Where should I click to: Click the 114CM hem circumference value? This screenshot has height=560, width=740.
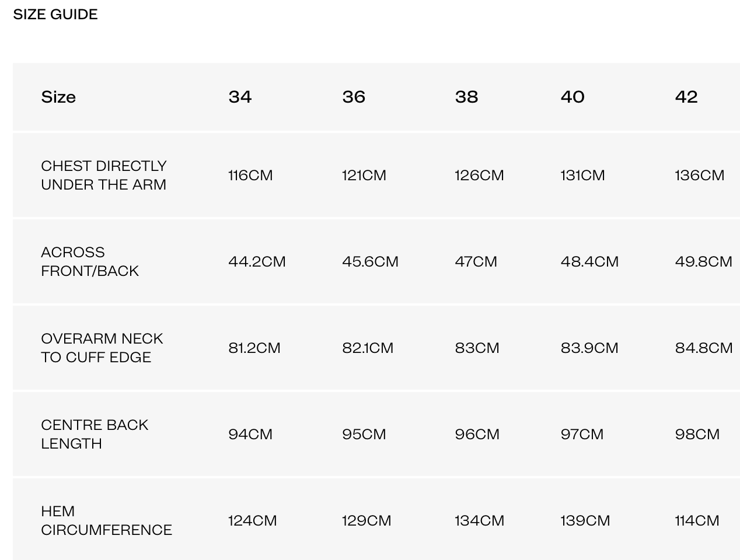click(697, 521)
